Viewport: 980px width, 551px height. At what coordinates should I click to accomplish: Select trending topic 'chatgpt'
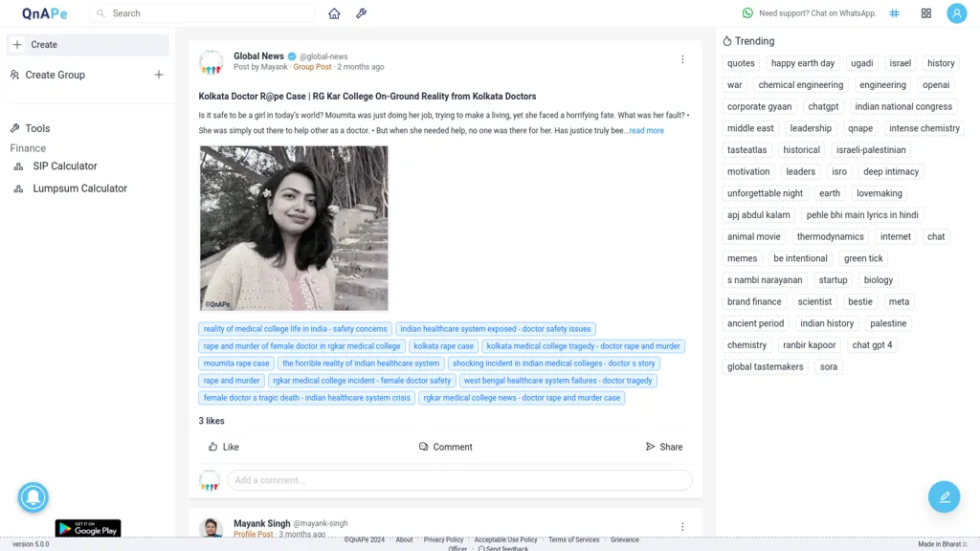coord(823,106)
